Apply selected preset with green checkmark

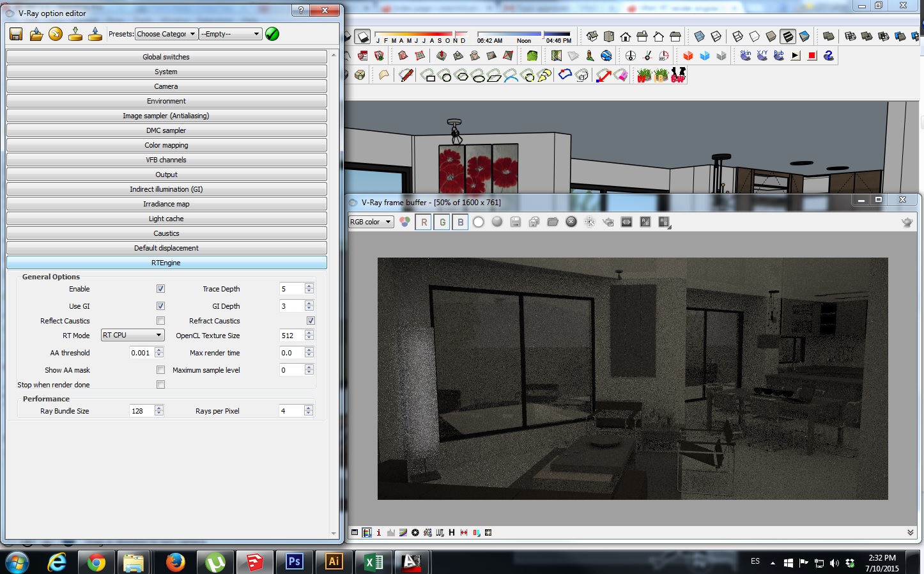(272, 34)
